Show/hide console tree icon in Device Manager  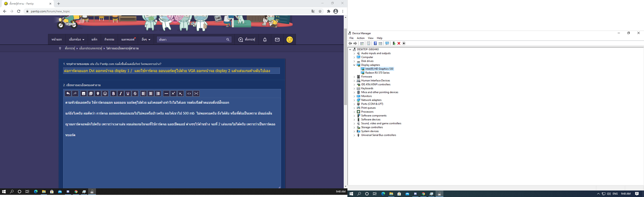click(x=362, y=43)
